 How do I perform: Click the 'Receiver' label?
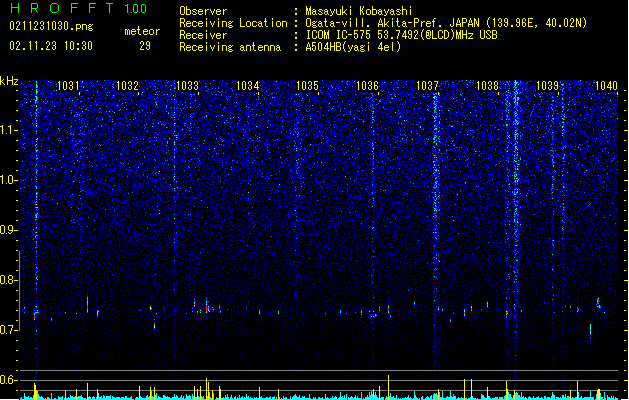tap(203, 35)
